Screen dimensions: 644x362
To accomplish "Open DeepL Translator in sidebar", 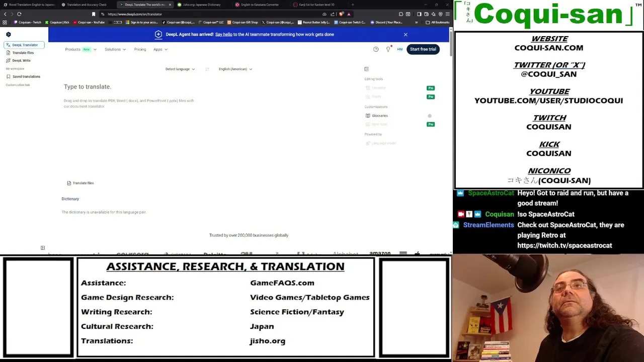I will (x=24, y=45).
